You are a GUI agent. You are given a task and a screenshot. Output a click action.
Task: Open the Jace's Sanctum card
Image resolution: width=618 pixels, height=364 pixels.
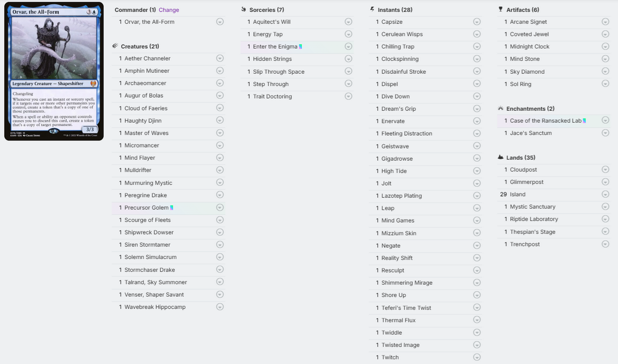(x=531, y=133)
